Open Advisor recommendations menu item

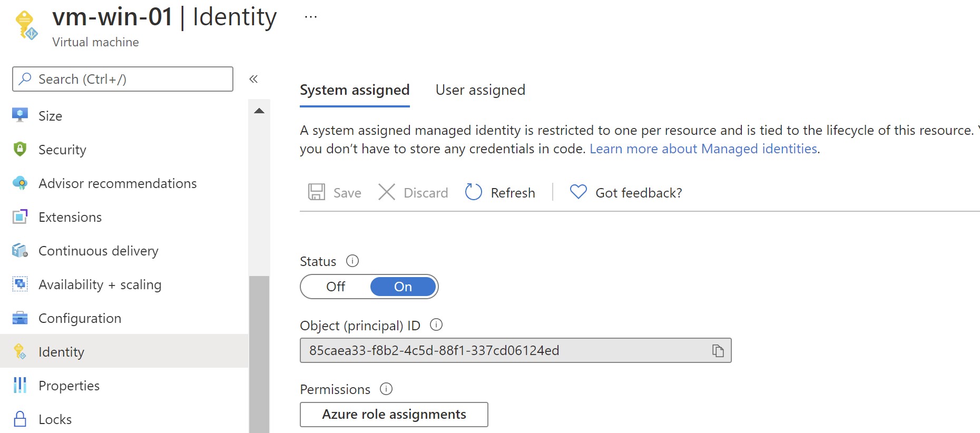(124, 183)
